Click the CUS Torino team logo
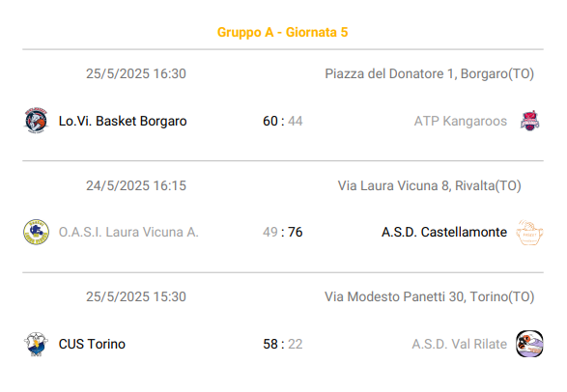This screenshot has width=567, height=392. click(36, 344)
